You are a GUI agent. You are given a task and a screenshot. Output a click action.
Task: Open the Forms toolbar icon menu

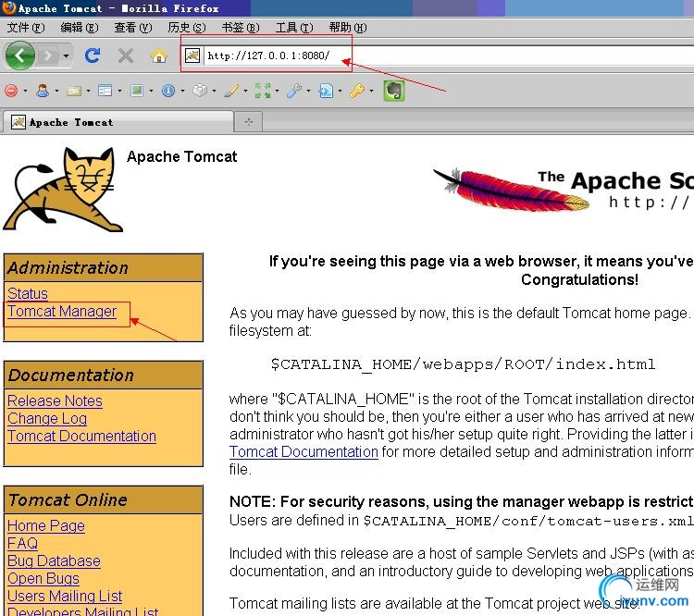[x=105, y=91]
